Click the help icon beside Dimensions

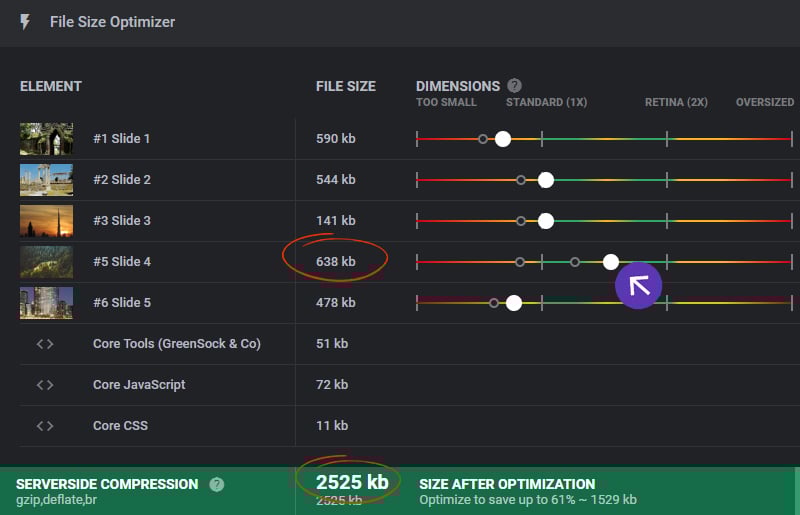click(x=514, y=86)
